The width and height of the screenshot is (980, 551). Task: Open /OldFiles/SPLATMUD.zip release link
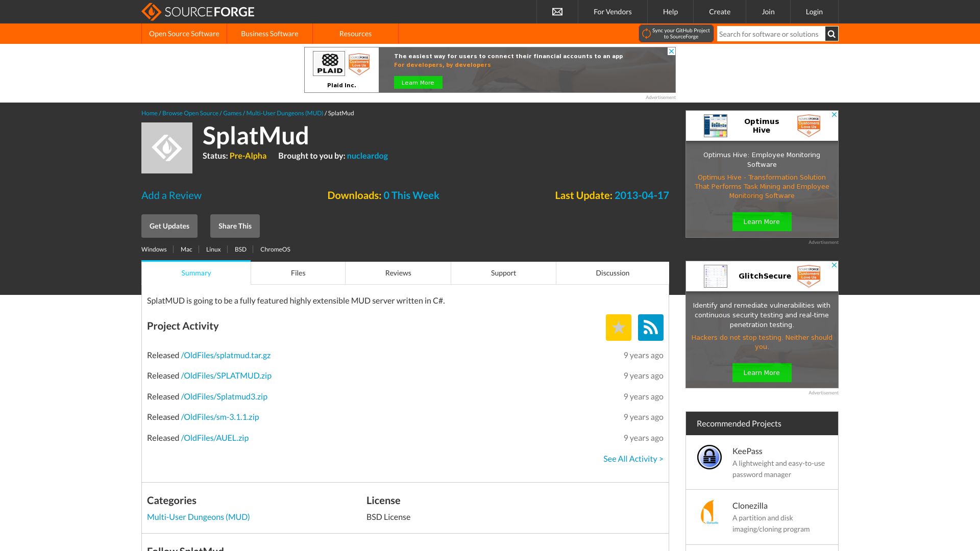coord(226,375)
